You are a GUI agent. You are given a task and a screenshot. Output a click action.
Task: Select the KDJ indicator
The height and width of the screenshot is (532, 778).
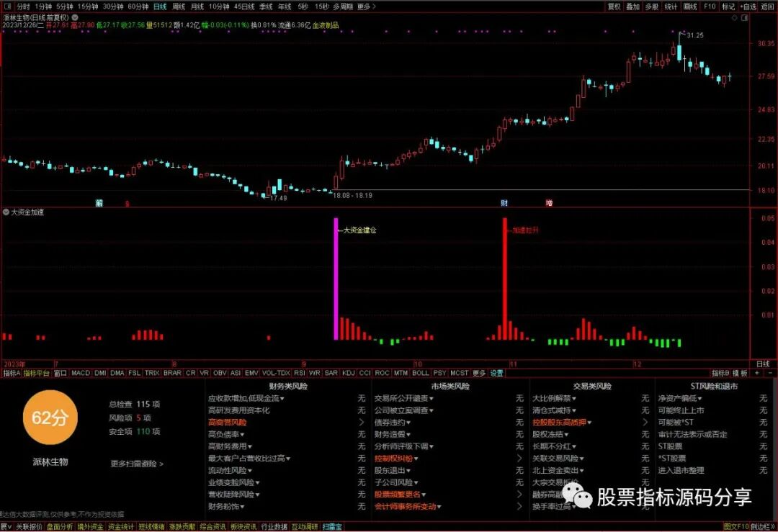click(x=349, y=373)
